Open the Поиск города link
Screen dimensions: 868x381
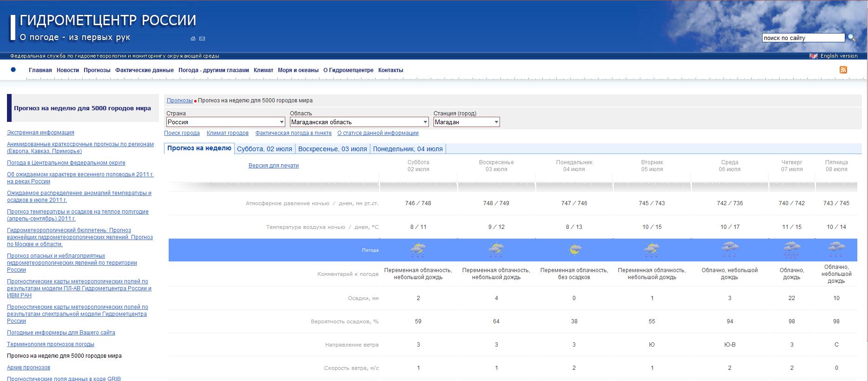click(x=182, y=133)
